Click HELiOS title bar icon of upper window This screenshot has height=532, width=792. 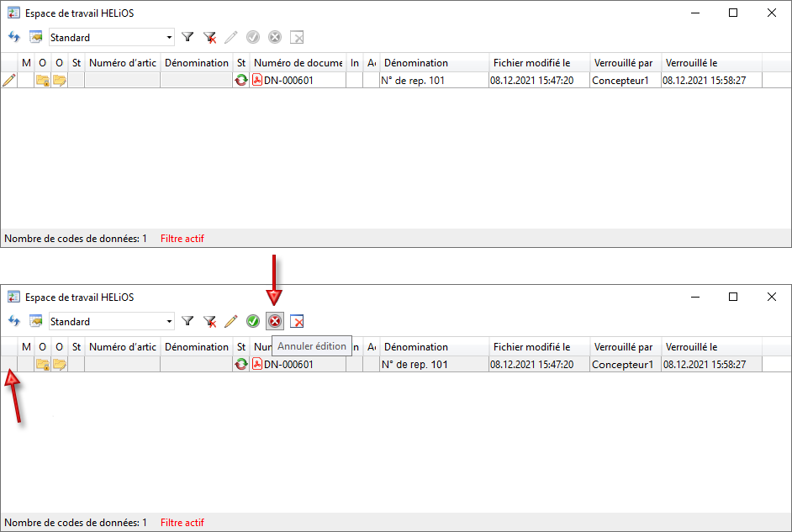point(13,13)
